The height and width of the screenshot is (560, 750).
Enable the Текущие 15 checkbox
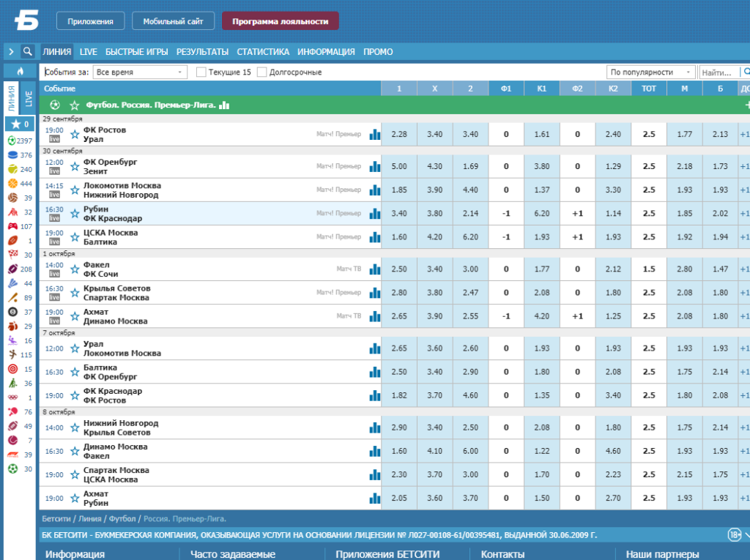point(201,72)
